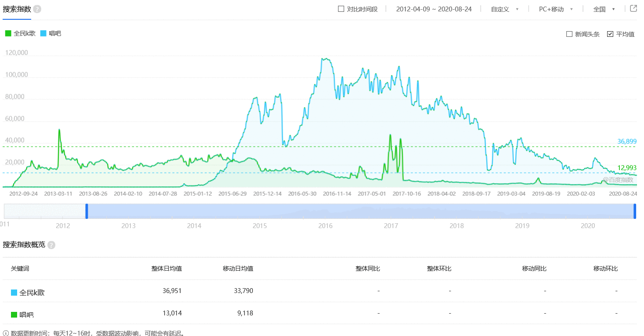Click the value 33,790 in the table
This screenshot has height=336, width=644.
coord(243,290)
